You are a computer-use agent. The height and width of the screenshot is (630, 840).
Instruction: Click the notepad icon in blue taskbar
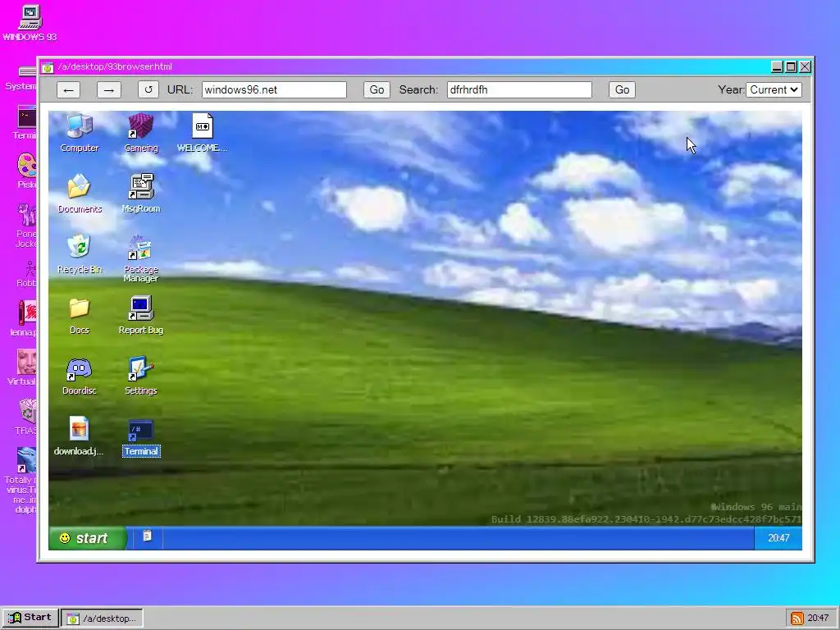[x=147, y=536]
